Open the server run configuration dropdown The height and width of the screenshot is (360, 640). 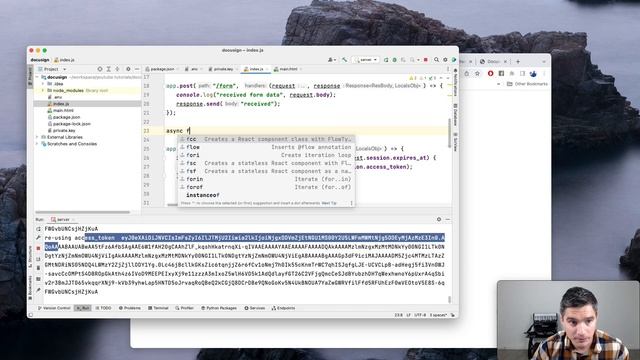tap(366, 60)
